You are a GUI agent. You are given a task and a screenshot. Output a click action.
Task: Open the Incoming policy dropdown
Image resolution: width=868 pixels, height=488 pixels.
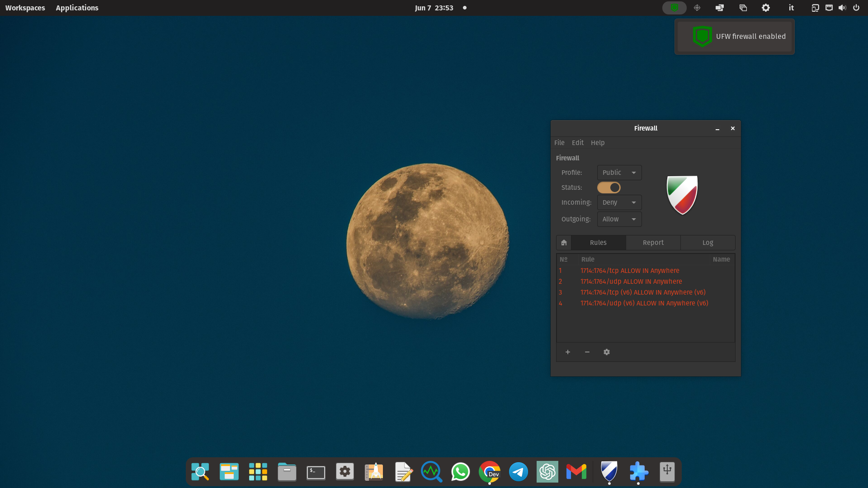[619, 202]
